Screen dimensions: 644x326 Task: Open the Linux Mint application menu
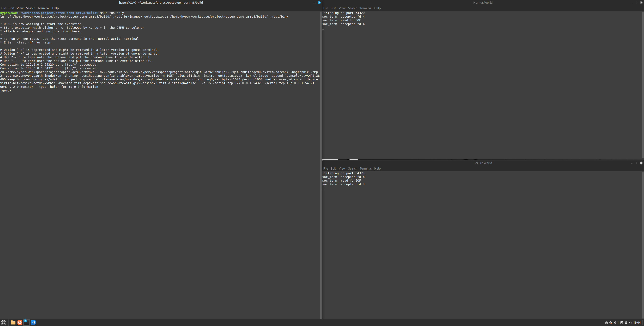pyautogui.click(x=3, y=322)
